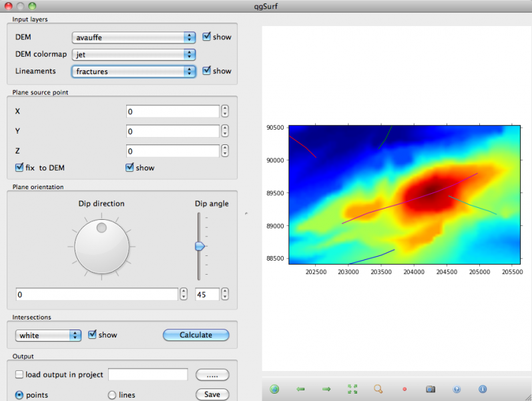This screenshot has width=532, height=401.
Task: Click the Dip angle vertical slider handle
Action: pyautogui.click(x=199, y=247)
